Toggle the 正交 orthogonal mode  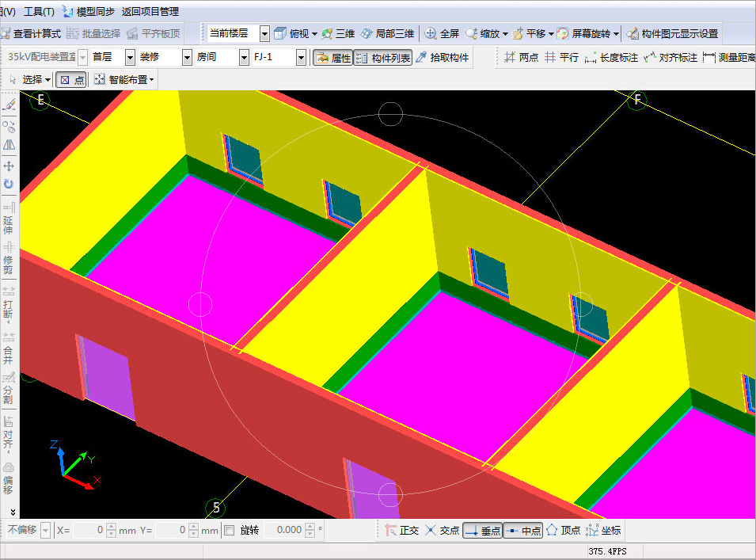pos(401,531)
